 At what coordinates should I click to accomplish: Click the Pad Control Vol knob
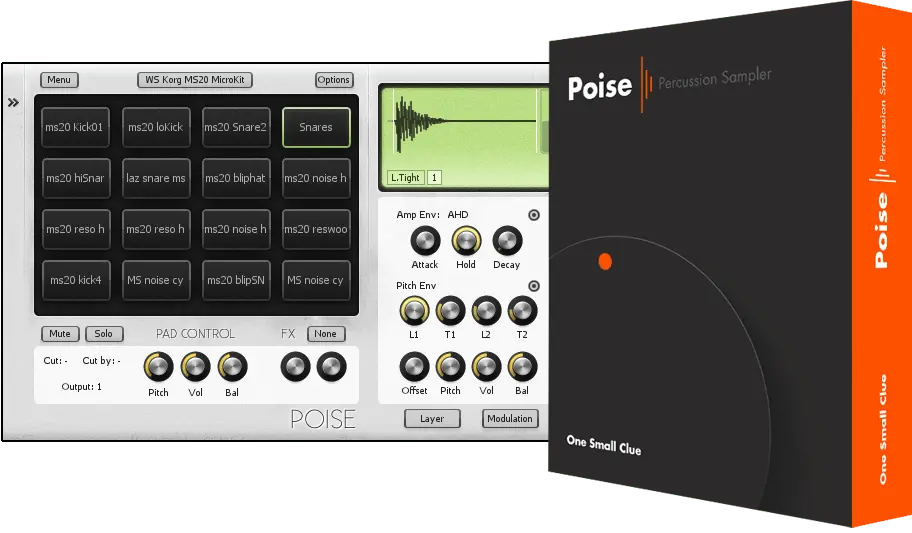click(x=195, y=367)
